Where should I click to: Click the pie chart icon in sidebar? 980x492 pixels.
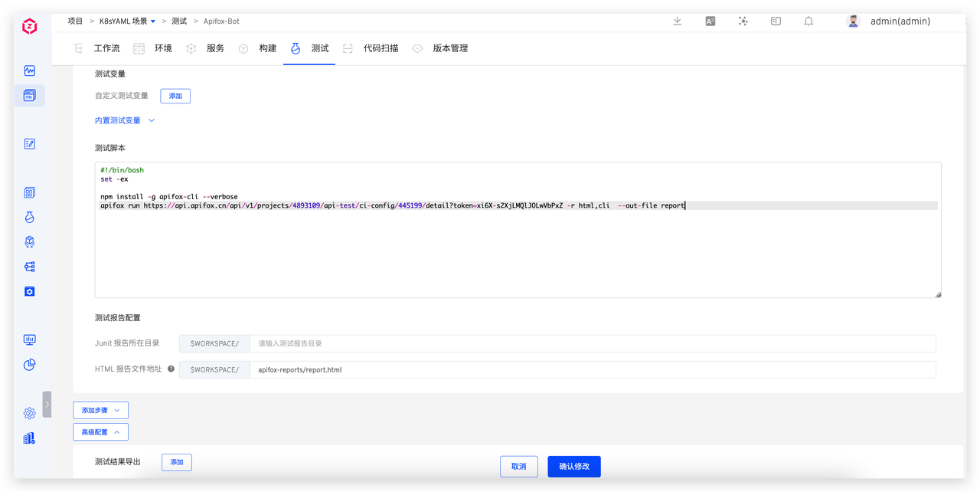tap(30, 365)
